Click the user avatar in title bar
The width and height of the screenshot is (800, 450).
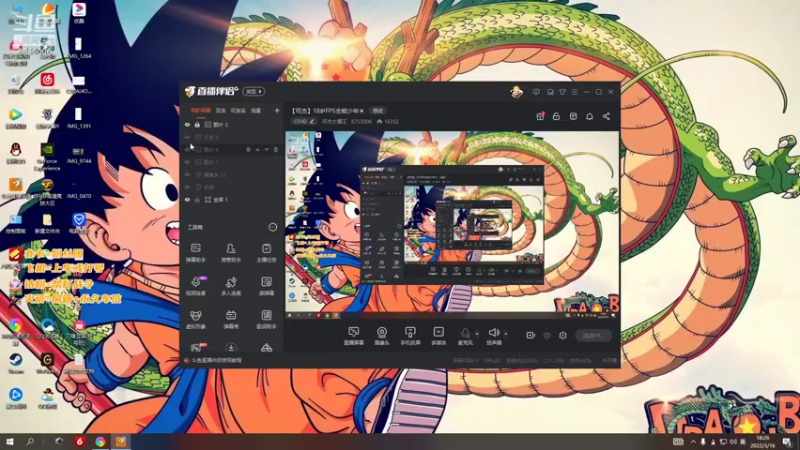point(516,92)
